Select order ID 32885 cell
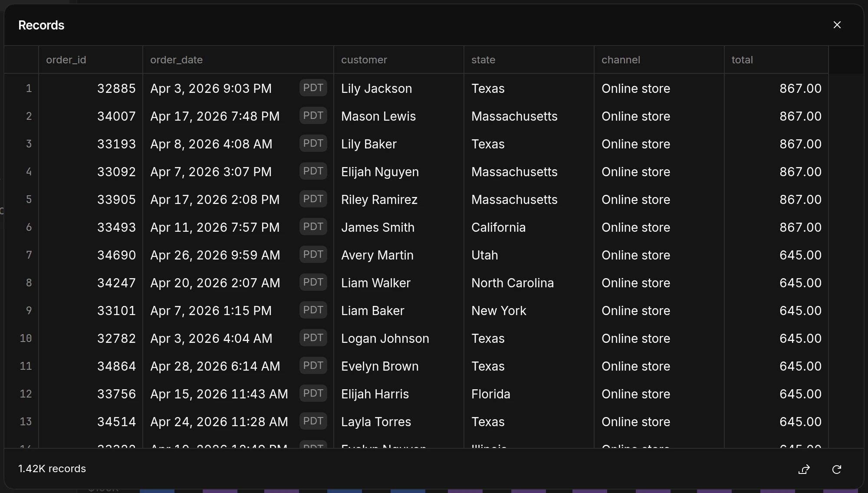The height and width of the screenshot is (493, 868). tap(91, 88)
